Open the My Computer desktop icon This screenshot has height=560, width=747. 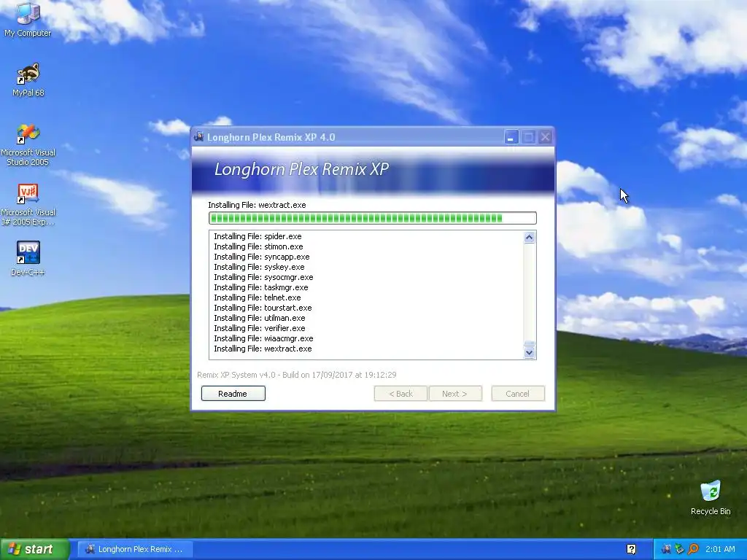tap(28, 19)
